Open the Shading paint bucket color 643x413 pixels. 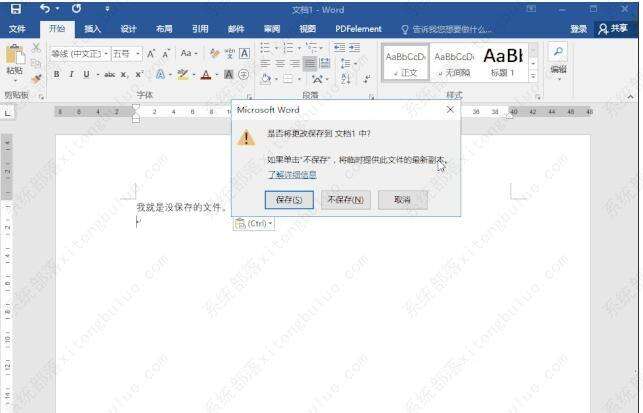[x=265, y=78]
